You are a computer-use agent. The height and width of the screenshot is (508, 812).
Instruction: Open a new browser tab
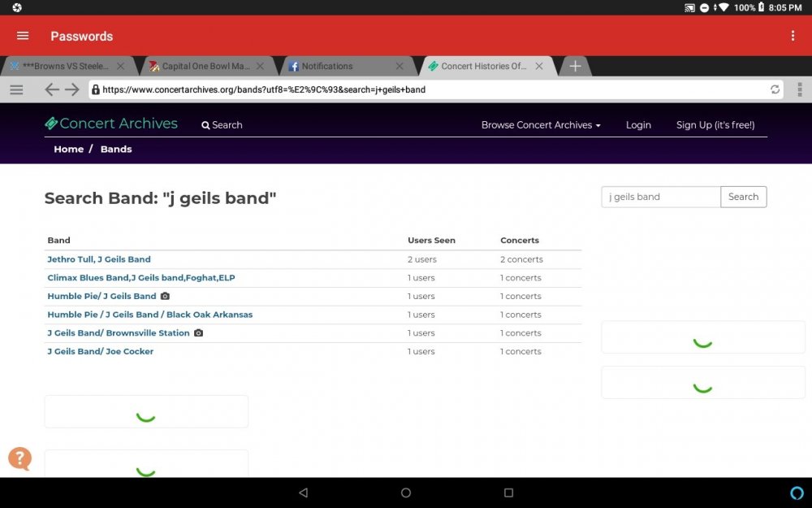click(575, 67)
